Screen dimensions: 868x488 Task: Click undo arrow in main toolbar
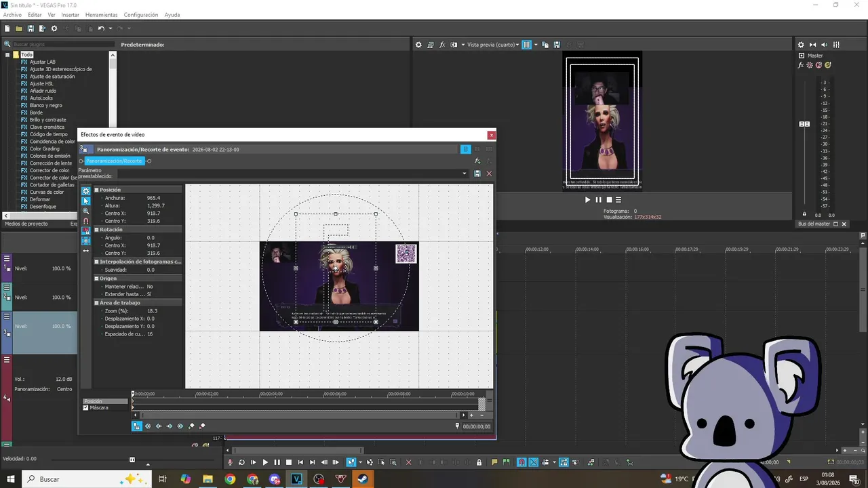point(101,28)
